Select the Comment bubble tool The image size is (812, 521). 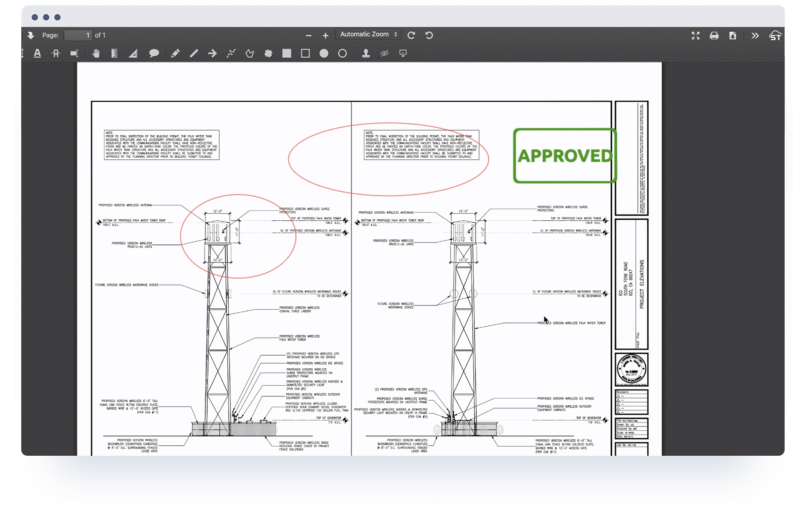[x=154, y=53]
